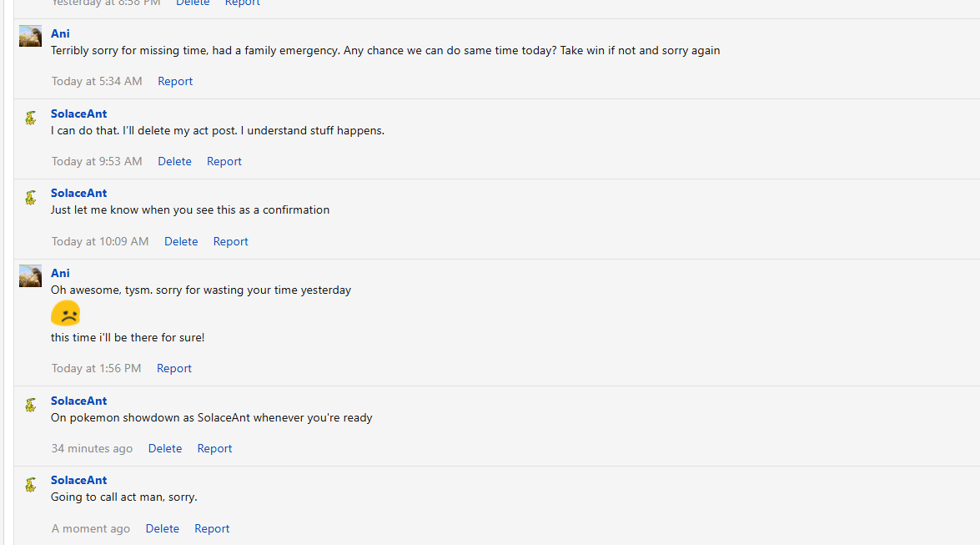This screenshot has height=545, width=980.
Task: Click Ani's avatar on the "Oh awesome, tysm" post
Action: [31, 275]
